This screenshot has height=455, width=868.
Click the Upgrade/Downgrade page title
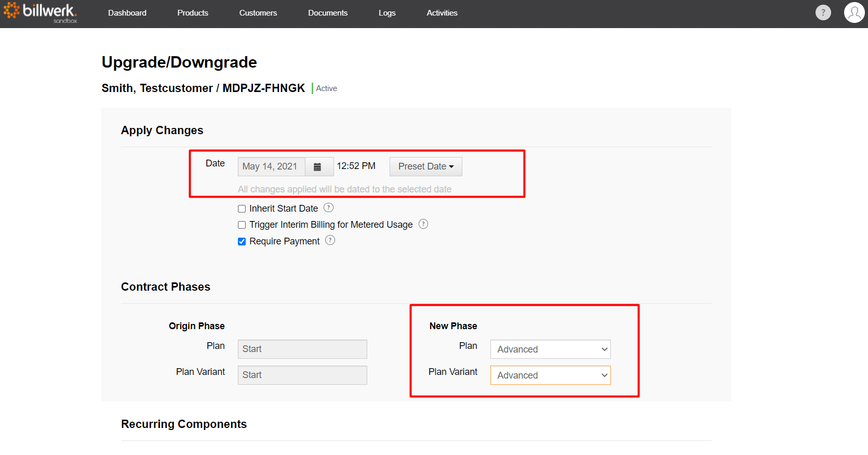[179, 62]
